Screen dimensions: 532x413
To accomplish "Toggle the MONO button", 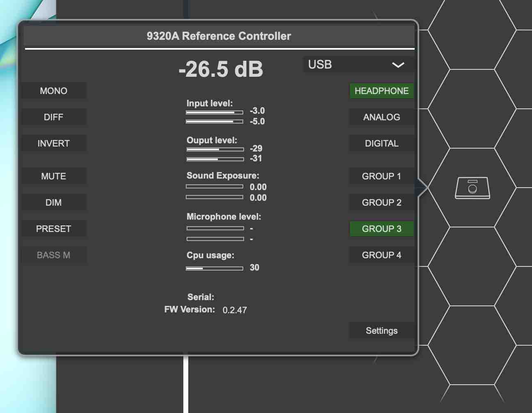I will [54, 91].
